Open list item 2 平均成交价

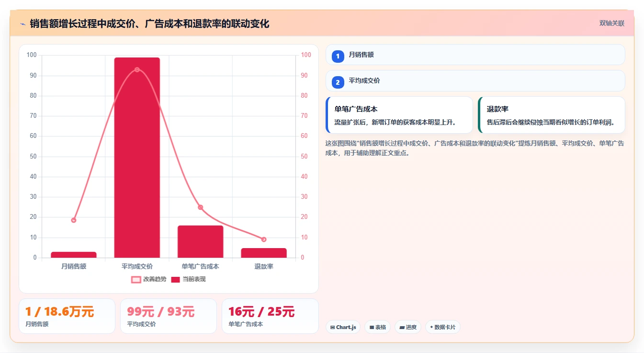click(x=475, y=81)
